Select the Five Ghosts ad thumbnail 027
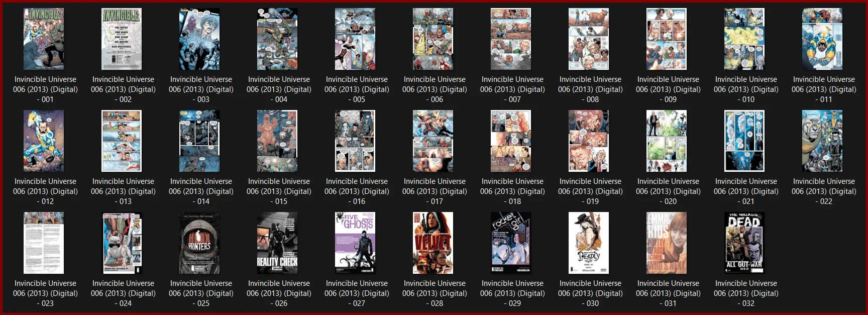This screenshot has height=315, width=868. pyautogui.click(x=355, y=243)
